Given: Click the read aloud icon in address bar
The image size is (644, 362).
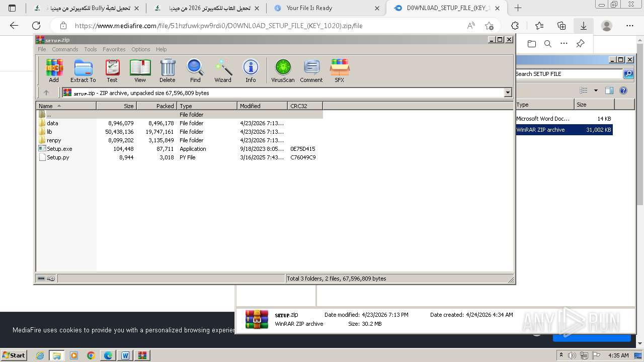Looking at the screenshot, I should pyautogui.click(x=471, y=26).
